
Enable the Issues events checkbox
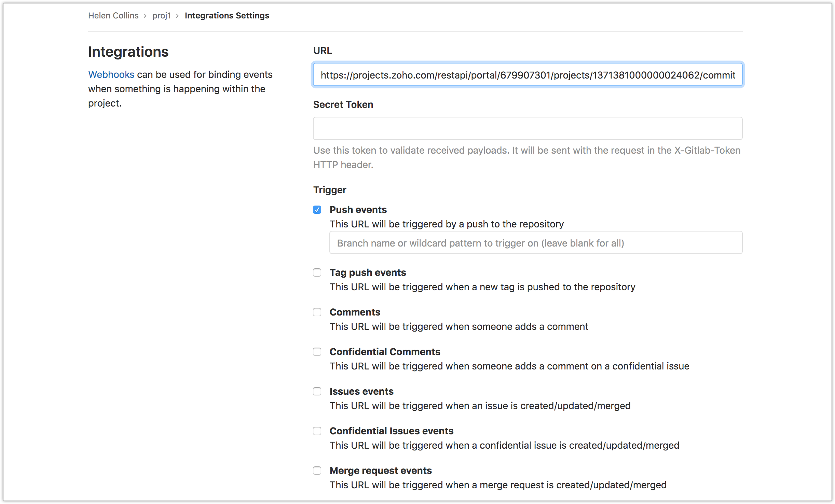pyautogui.click(x=317, y=391)
